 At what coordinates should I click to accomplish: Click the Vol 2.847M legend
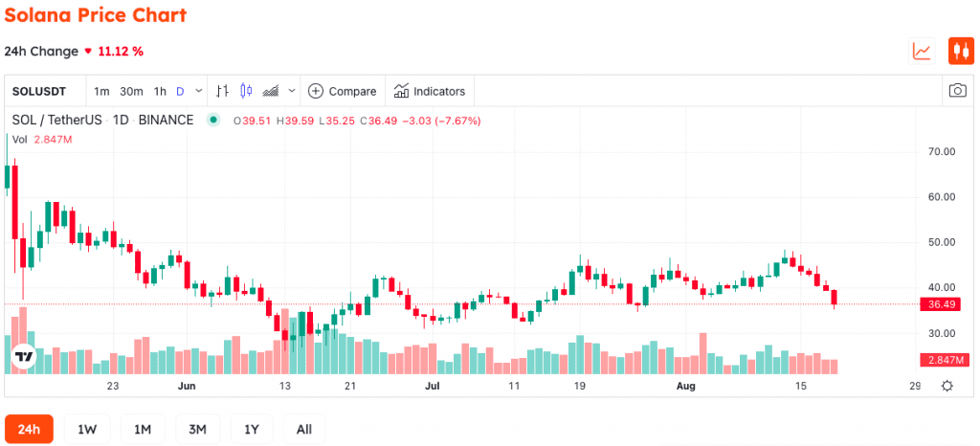click(42, 140)
